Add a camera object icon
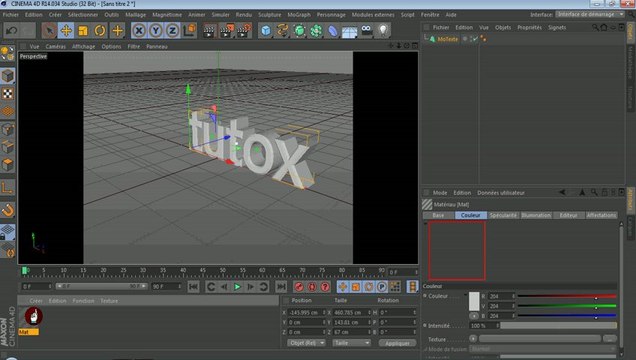Screen dimensions: 636x360 pos(366,31)
